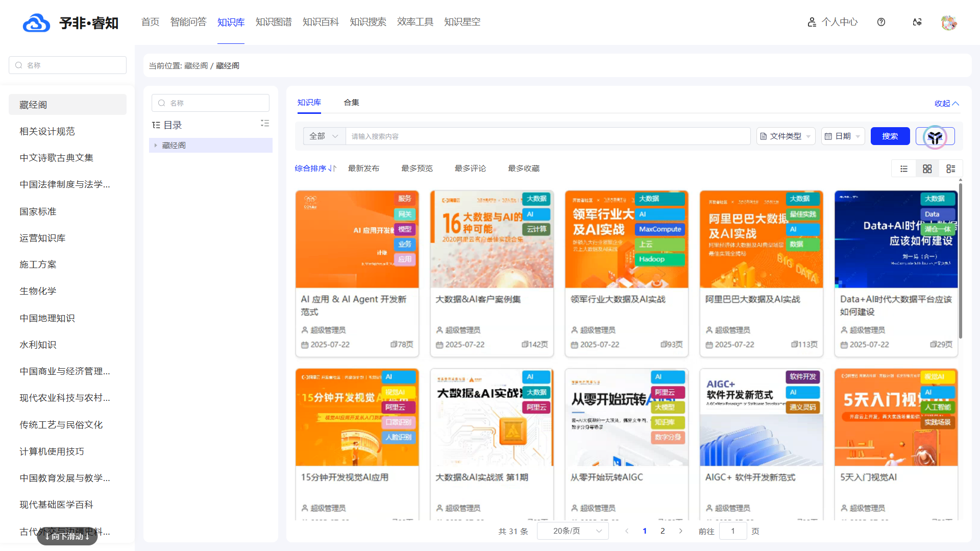Screen dimensions: 980x551
Task: Click the language switch icon in header
Action: 917,22
